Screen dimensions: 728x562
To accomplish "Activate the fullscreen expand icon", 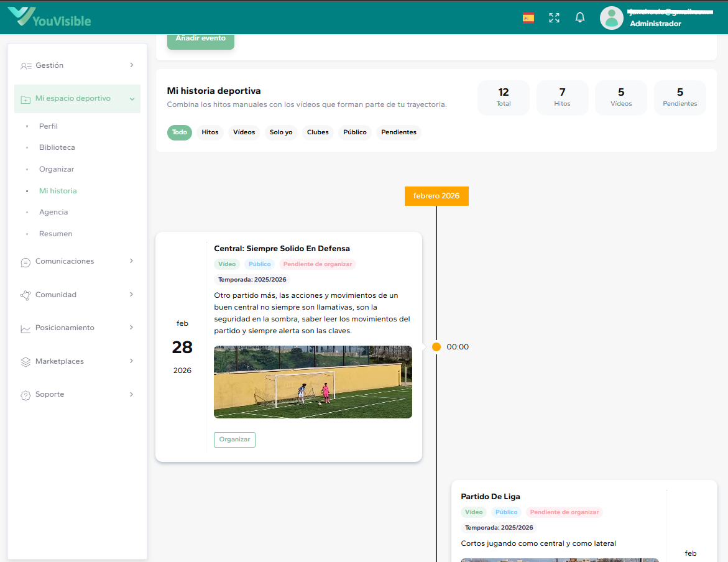I will coord(554,17).
